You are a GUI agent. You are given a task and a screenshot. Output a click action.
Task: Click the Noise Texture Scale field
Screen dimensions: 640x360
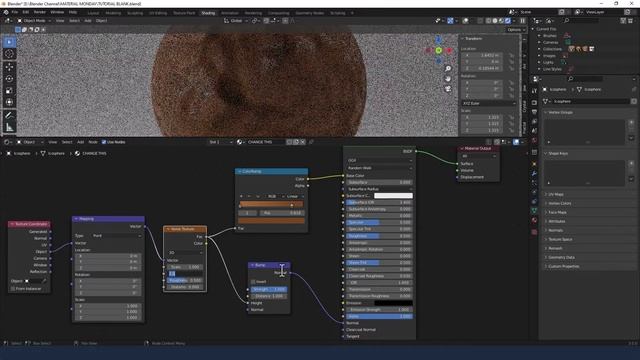185,267
